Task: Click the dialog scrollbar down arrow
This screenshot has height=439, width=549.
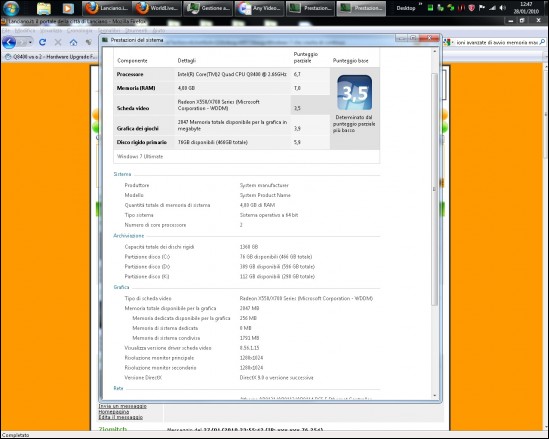Action: pos(435,395)
